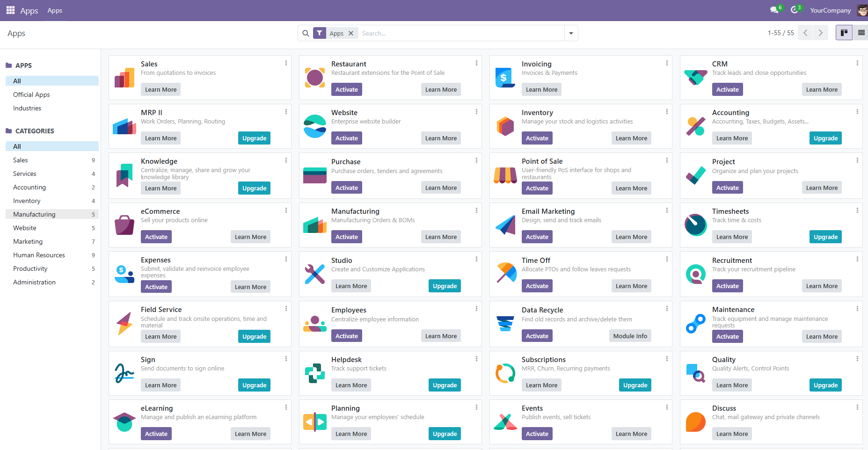The height and width of the screenshot is (450, 868).
Task: Open the Purchase card kebab menu
Action: pos(476,160)
